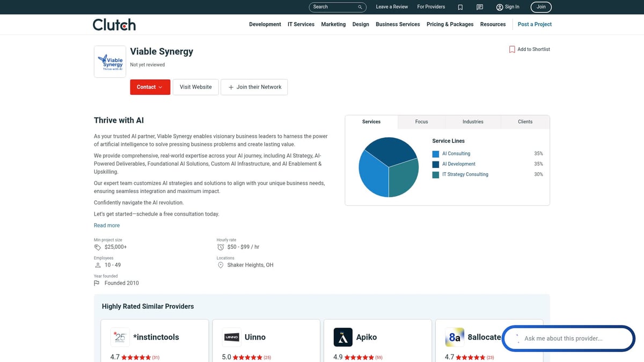Click the Uinno logo thumbnail
The width and height of the screenshot is (644, 362).
point(231,337)
